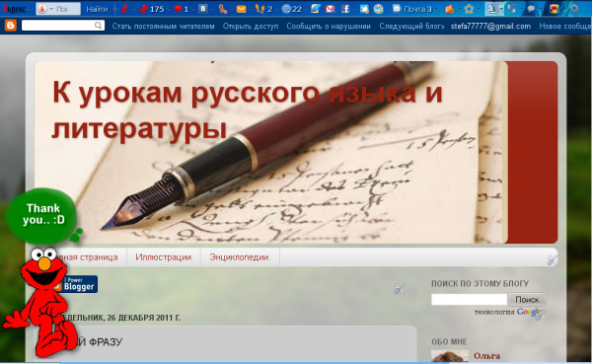
Task: Click Сообщить о нарушении link
Action: pos(329,26)
